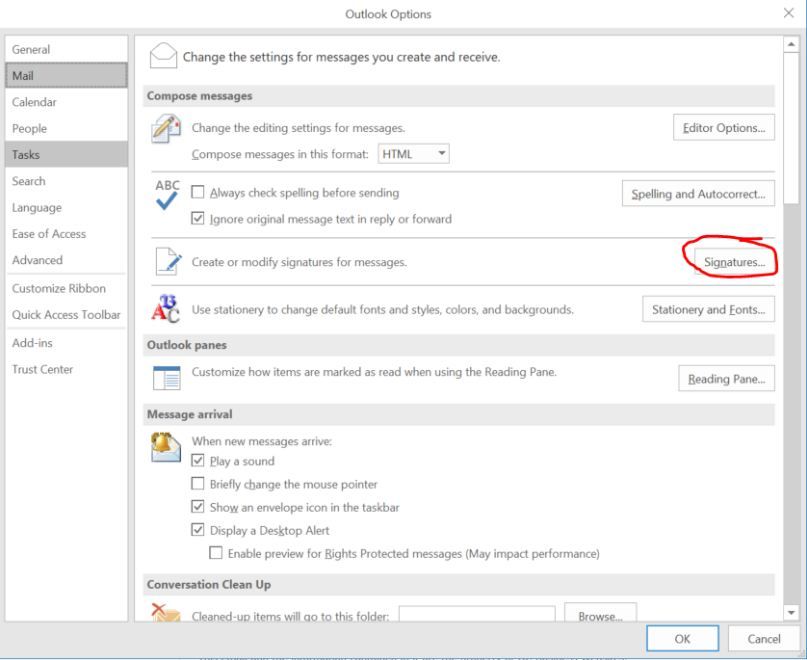Open Stationery and Fonts settings
The height and width of the screenshot is (660, 807).
pos(708,310)
